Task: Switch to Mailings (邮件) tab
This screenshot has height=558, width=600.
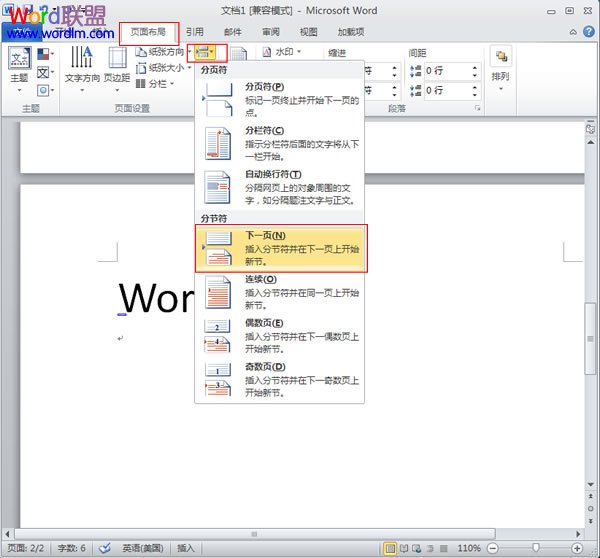Action: (233, 32)
